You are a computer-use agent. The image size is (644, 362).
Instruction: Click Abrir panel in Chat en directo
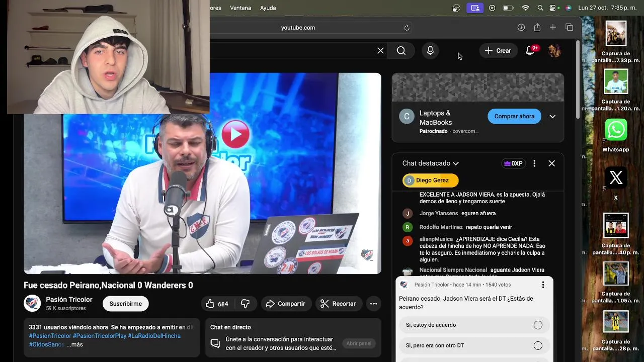point(359,344)
